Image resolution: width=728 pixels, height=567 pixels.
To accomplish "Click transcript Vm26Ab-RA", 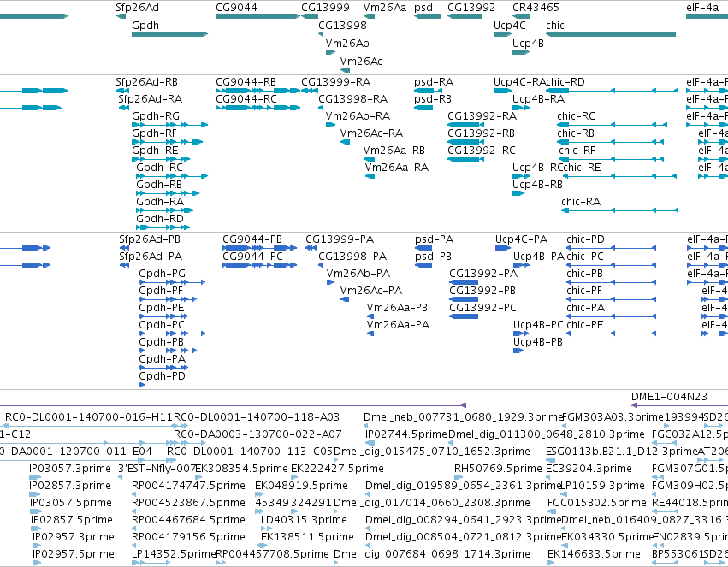I will pos(358,116).
